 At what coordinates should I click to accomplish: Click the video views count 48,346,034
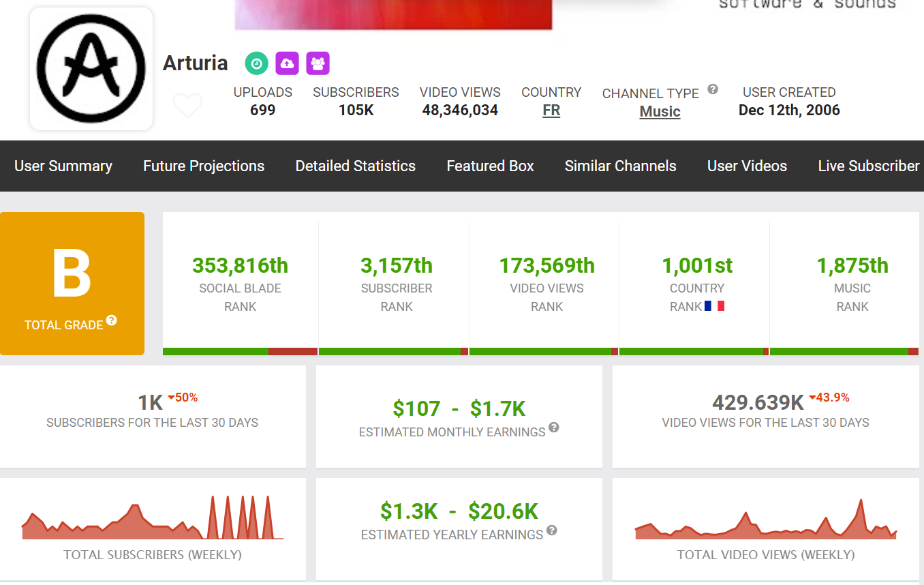coord(461,110)
